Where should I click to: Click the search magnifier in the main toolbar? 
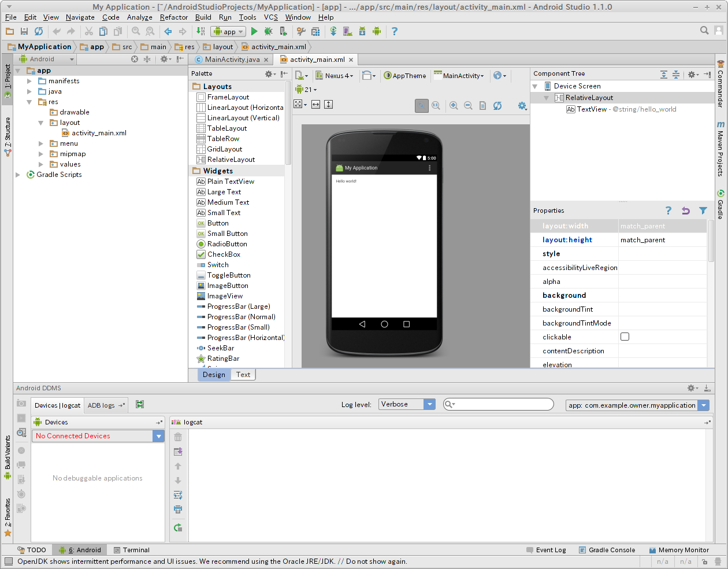point(704,31)
